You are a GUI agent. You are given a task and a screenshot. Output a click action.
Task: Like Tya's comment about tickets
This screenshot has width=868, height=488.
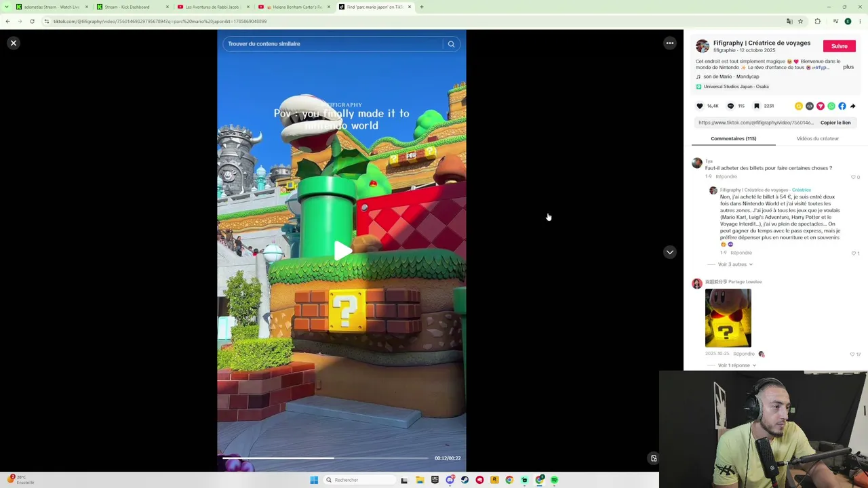854,177
